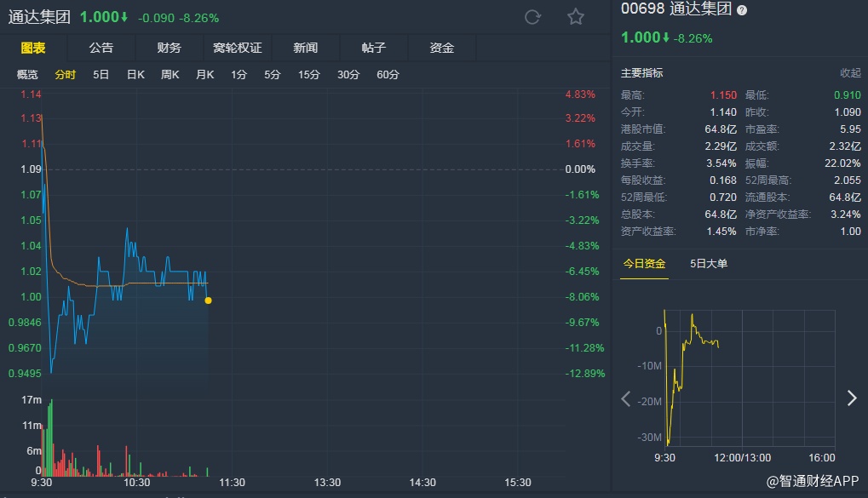Image resolution: width=868 pixels, height=498 pixels.
Task: Select the 概览 chart view
Action: coord(28,75)
